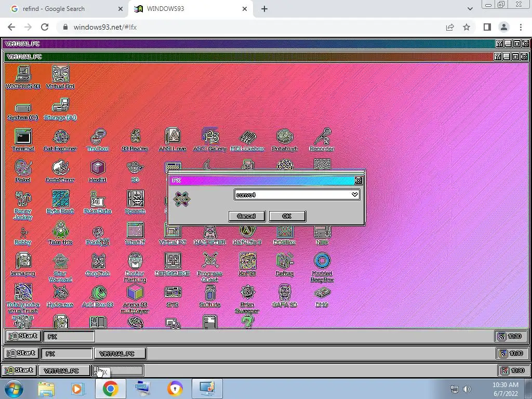Open the Corglitch icon
The width and height of the screenshot is (532, 399).
98,264
